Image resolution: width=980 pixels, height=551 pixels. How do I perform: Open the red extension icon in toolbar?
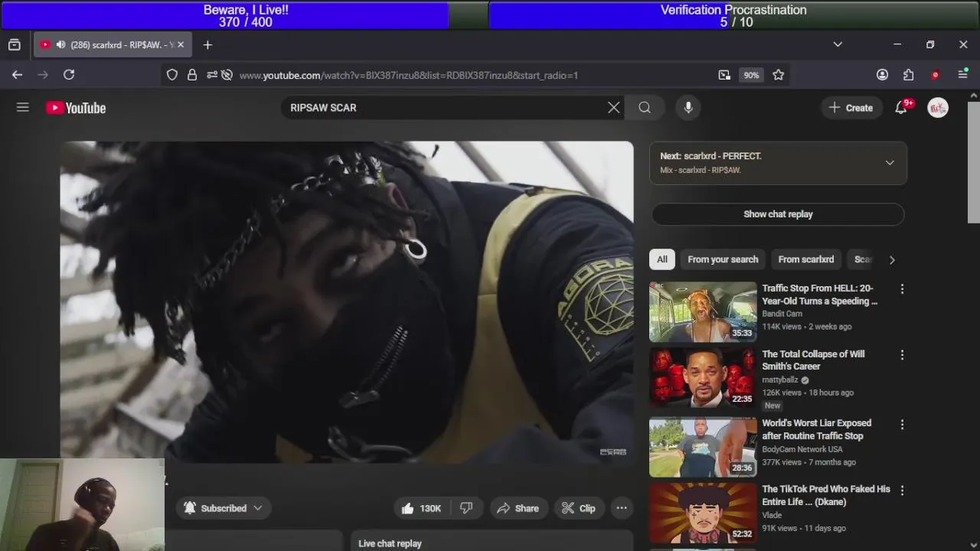pos(935,75)
